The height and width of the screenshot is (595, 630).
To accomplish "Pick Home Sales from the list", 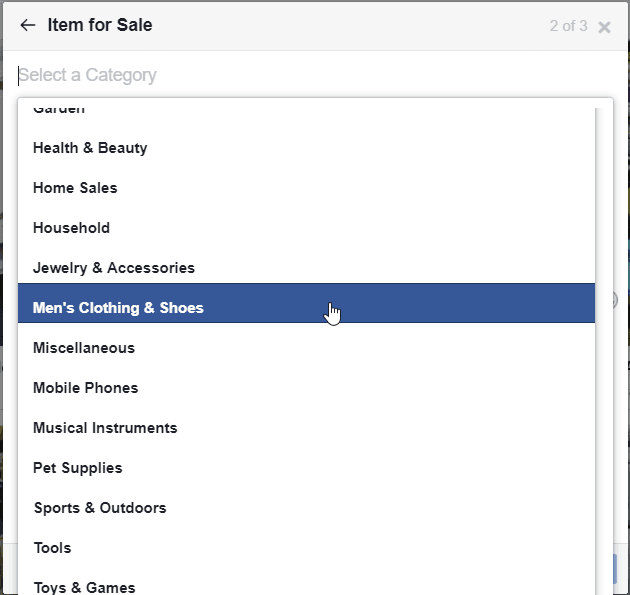I will (x=306, y=188).
